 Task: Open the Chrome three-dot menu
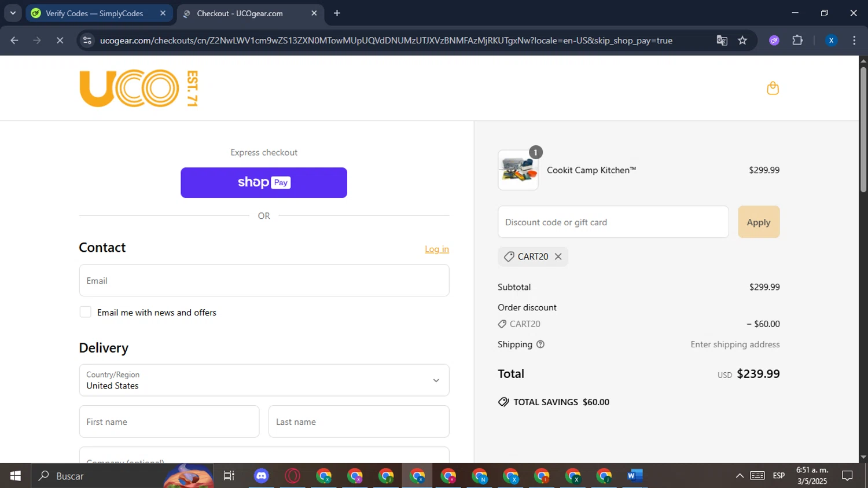(854, 41)
